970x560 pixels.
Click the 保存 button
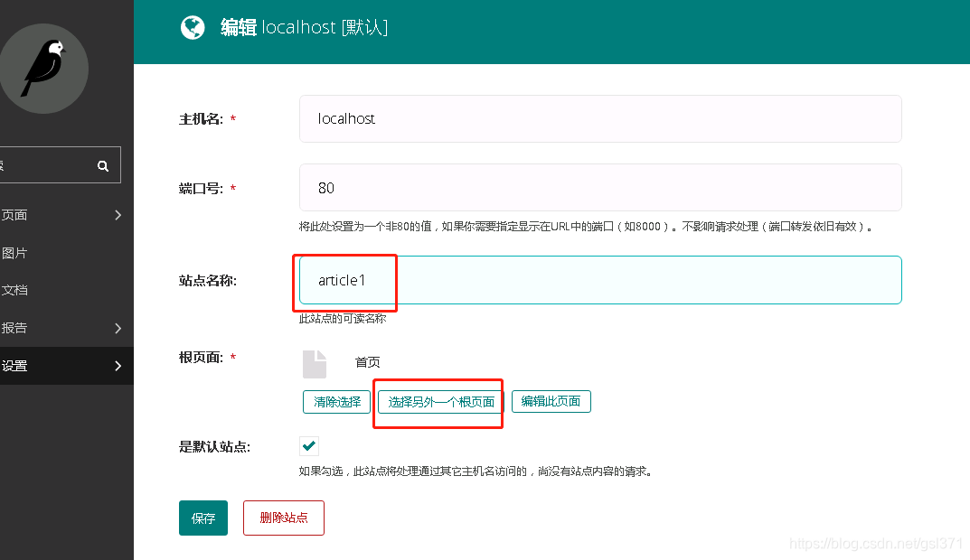pyautogui.click(x=203, y=518)
